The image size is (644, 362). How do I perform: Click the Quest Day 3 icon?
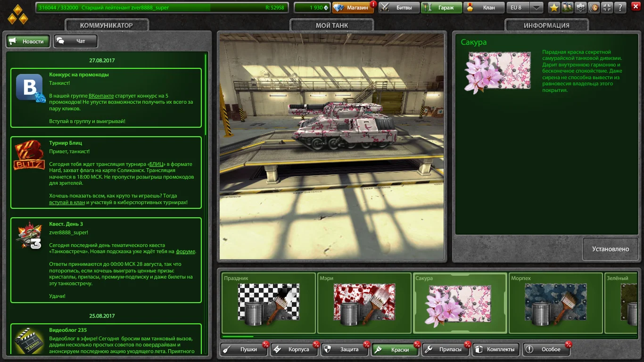click(x=30, y=236)
